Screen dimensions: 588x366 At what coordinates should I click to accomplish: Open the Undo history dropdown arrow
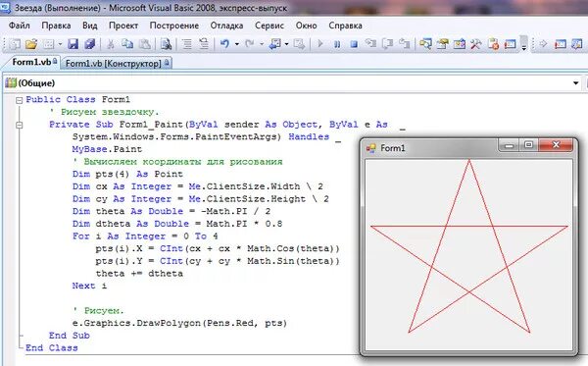[236, 44]
